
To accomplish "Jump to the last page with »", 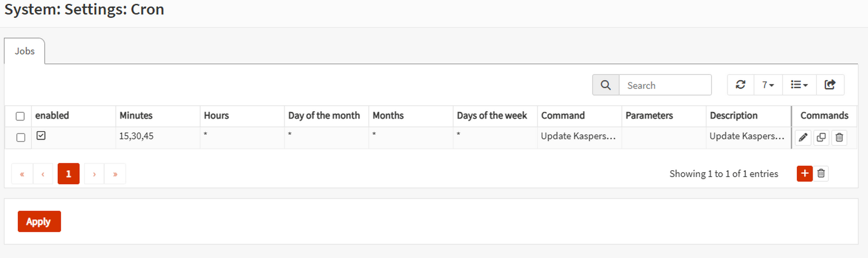I will [115, 174].
